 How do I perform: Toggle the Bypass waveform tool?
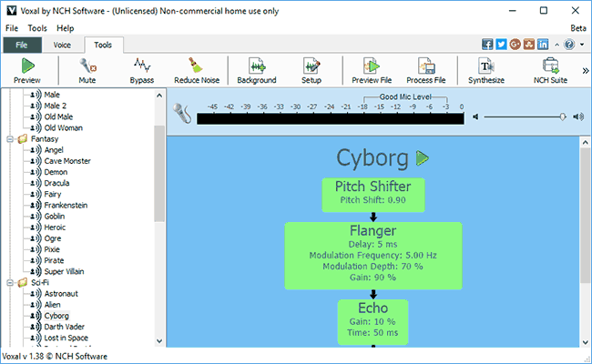point(141,71)
